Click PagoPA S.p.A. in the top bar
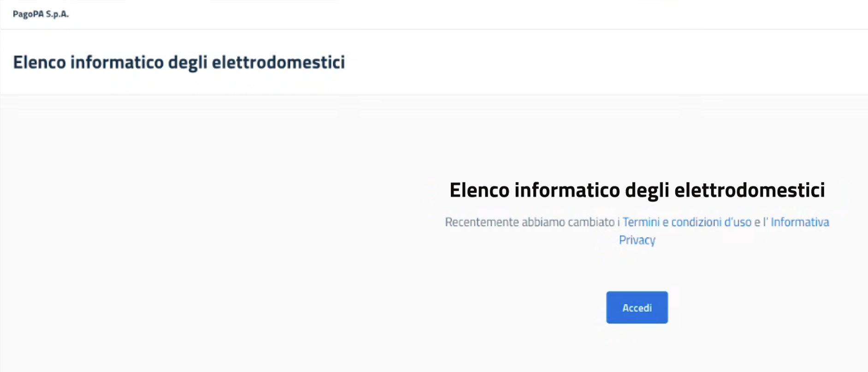The height and width of the screenshot is (372, 868). pyautogui.click(x=41, y=14)
